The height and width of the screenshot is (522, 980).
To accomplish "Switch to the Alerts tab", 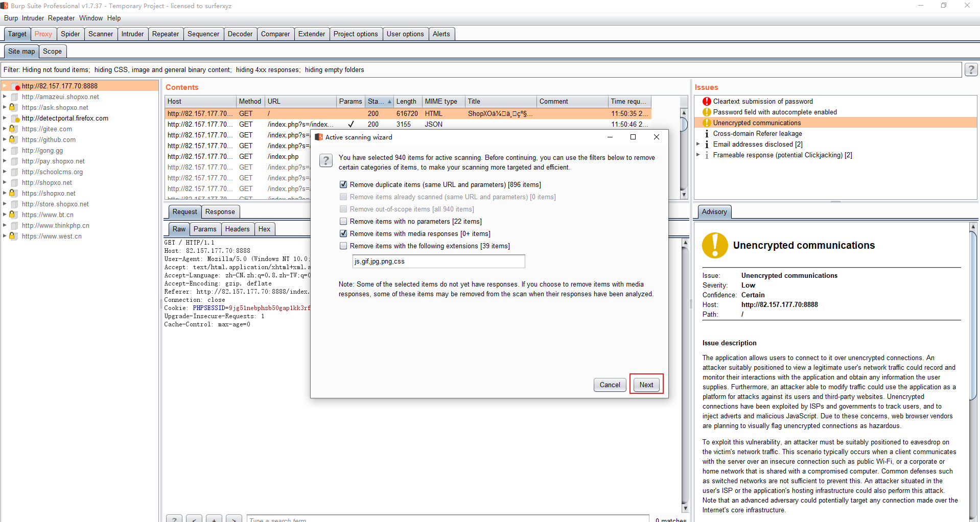I will tap(441, 34).
